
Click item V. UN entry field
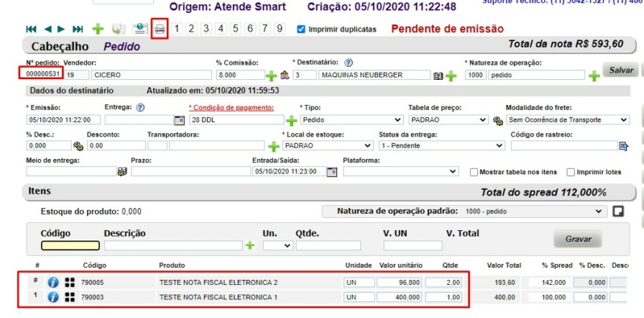(x=413, y=245)
